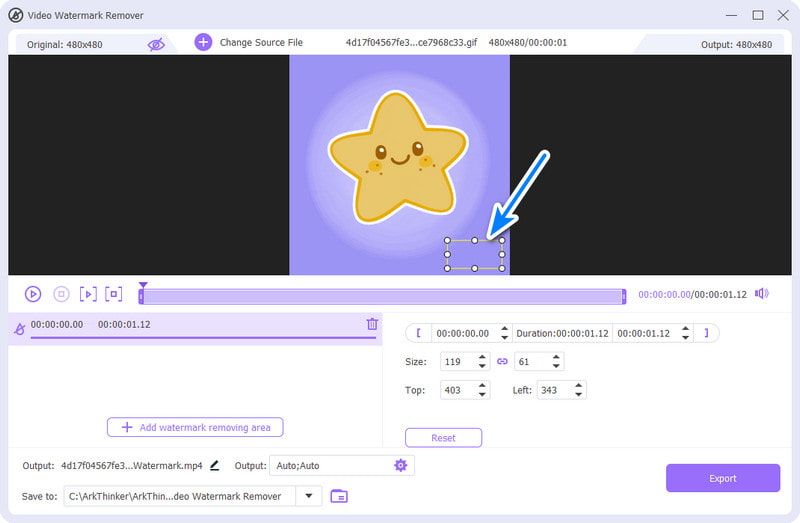Click the start time field 00:00:00.00

(x=464, y=333)
